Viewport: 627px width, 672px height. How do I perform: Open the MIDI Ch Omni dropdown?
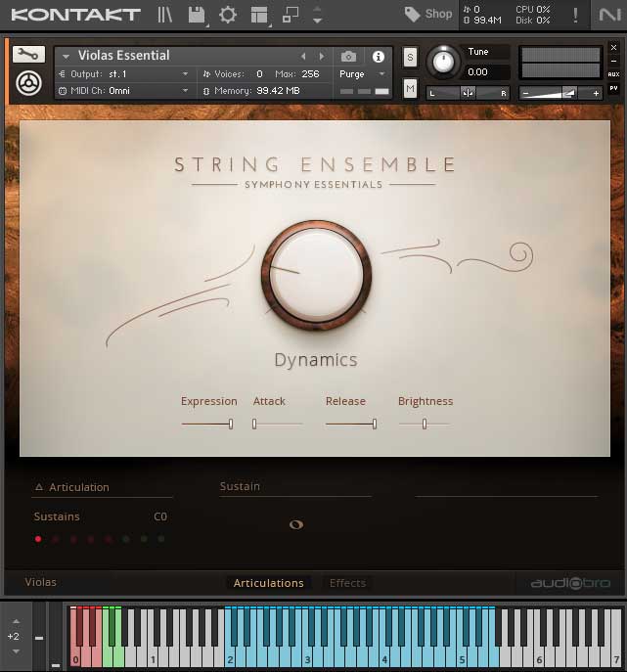(x=123, y=91)
